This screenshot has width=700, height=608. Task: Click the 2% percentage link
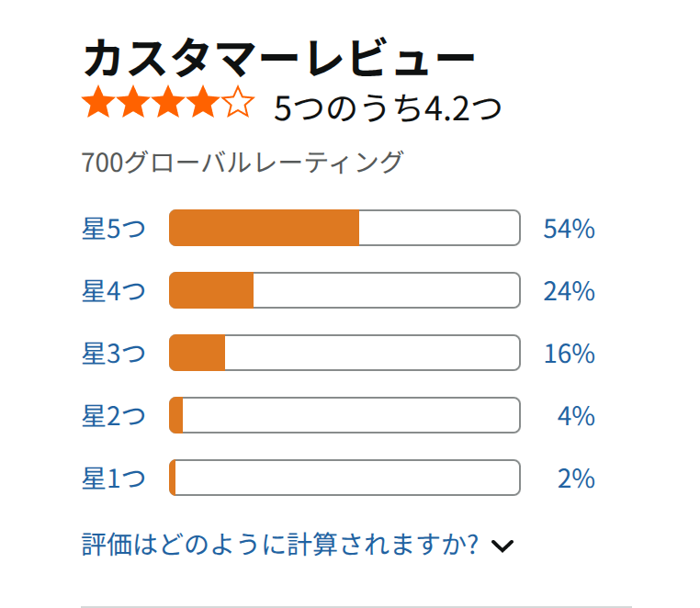(576, 479)
